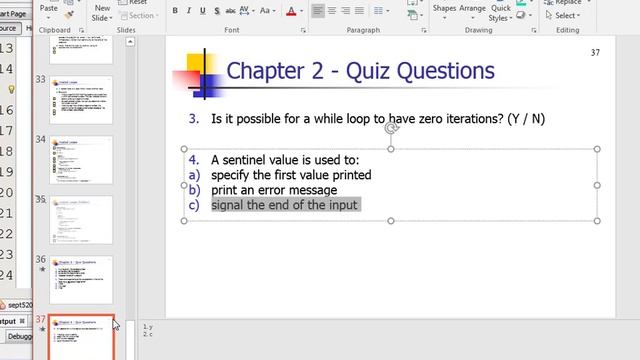Open the Columns dropdown arrow
Screen dimensions: 640x360
point(387,11)
